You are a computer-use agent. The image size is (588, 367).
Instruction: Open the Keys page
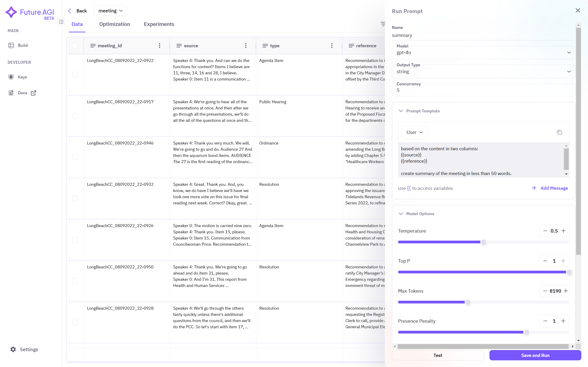(22, 77)
